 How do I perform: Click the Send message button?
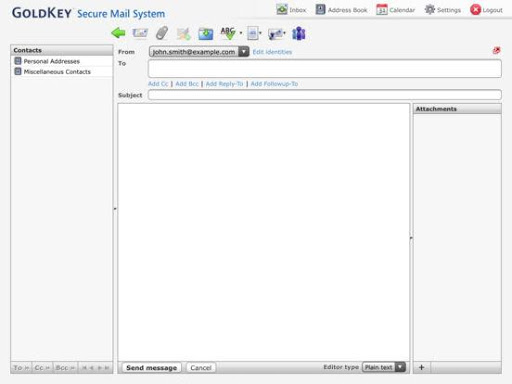pos(152,367)
